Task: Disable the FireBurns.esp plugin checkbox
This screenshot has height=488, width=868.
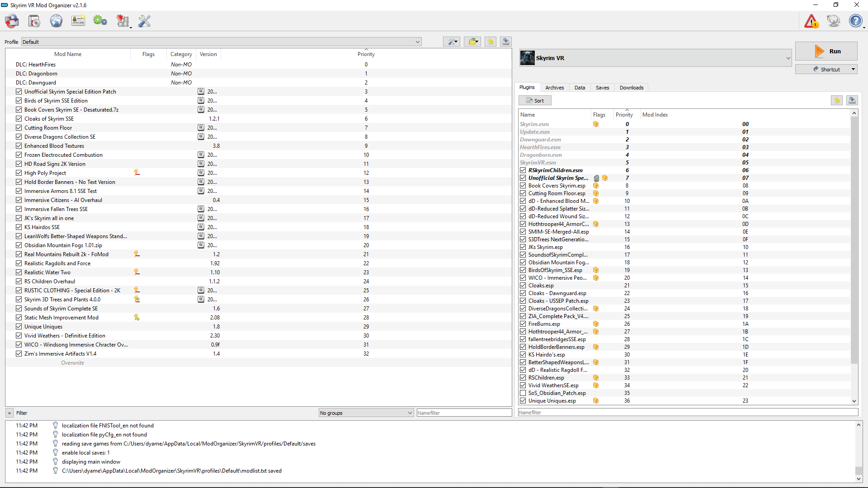Action: [x=523, y=324]
